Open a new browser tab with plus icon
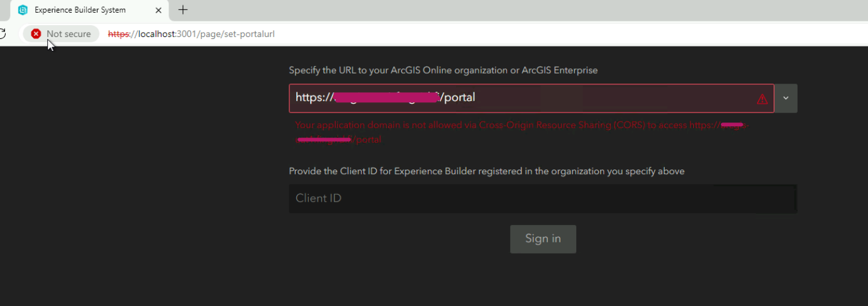The image size is (868, 306). coord(183,10)
